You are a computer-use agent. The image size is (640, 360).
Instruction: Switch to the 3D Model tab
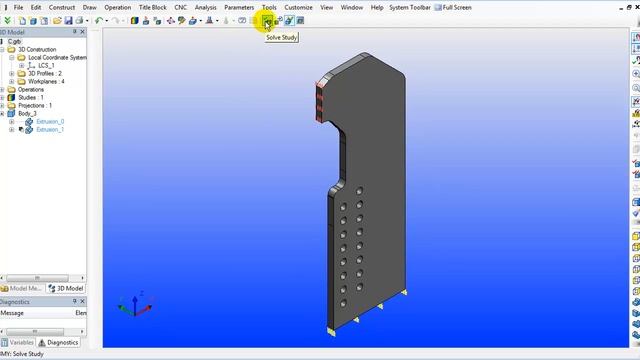coord(66,288)
